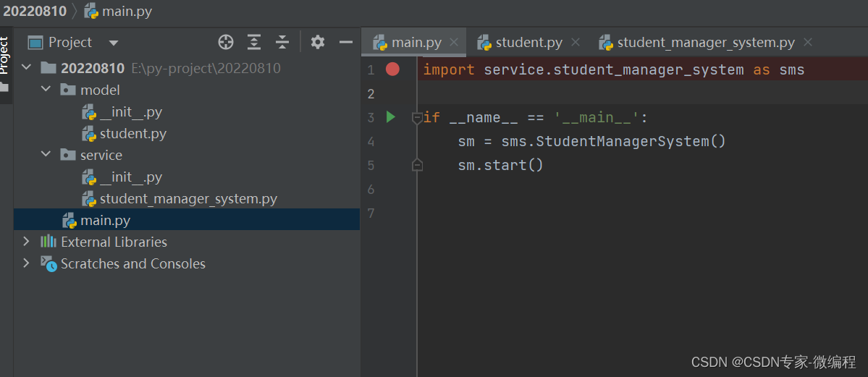Screen dimensions: 868x377
Task: Click the External Libraries icon
Action: [x=49, y=242]
